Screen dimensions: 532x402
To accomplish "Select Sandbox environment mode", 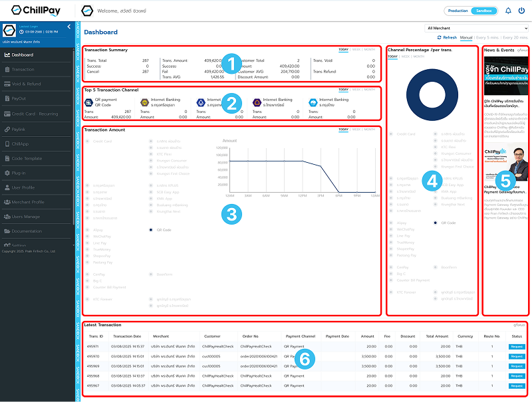I will click(x=483, y=11).
